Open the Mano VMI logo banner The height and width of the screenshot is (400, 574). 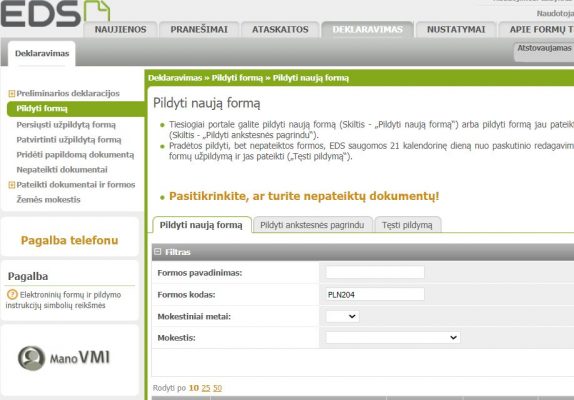point(64,358)
